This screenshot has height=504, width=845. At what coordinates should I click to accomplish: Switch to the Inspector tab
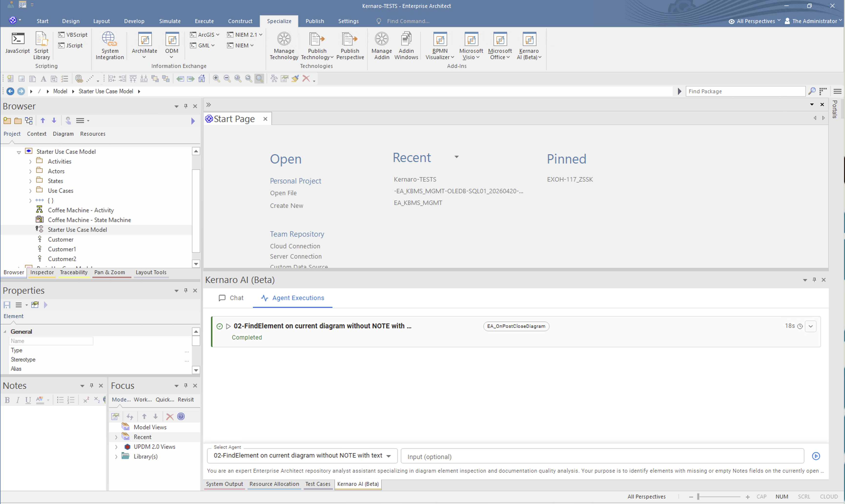pyautogui.click(x=42, y=272)
